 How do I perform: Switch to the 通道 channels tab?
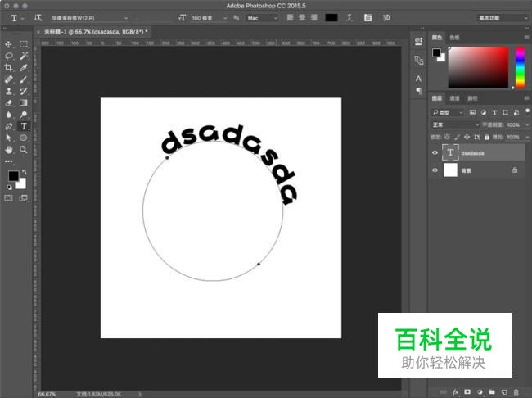(x=453, y=97)
